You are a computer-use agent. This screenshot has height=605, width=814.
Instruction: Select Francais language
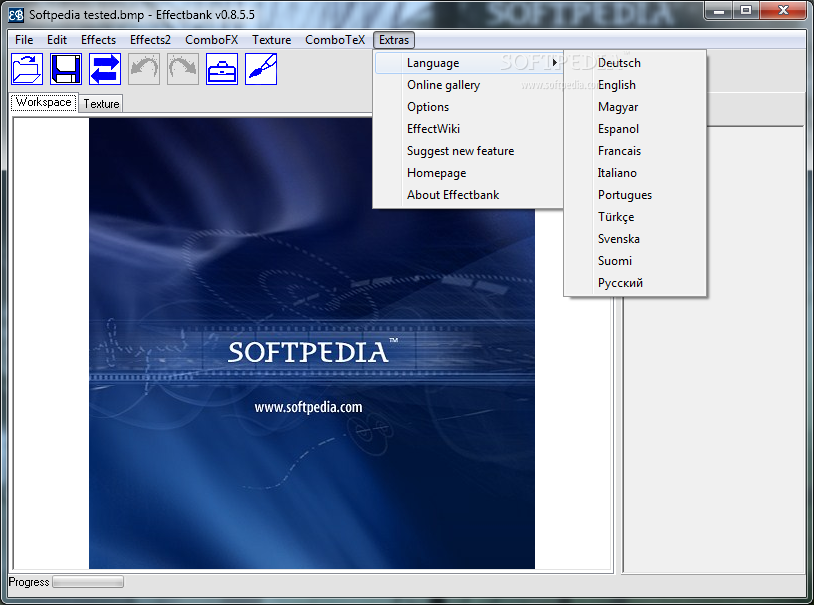click(635, 151)
